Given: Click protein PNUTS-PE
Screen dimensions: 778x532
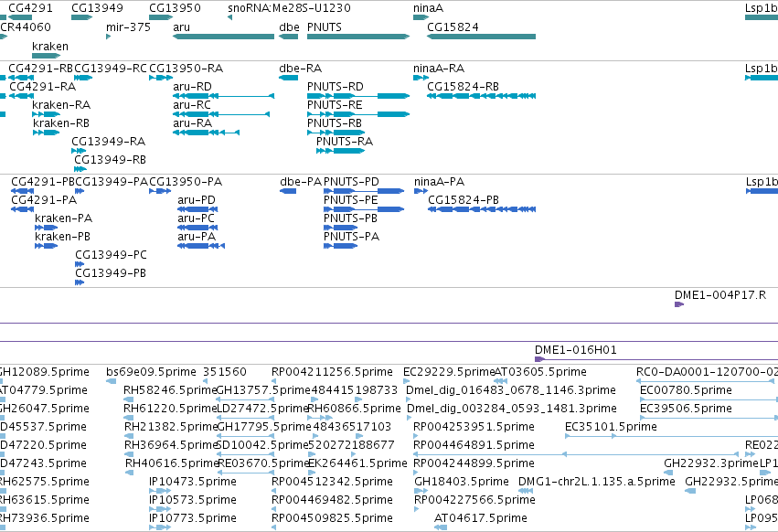Looking at the screenshot, I should pyautogui.click(x=364, y=209).
